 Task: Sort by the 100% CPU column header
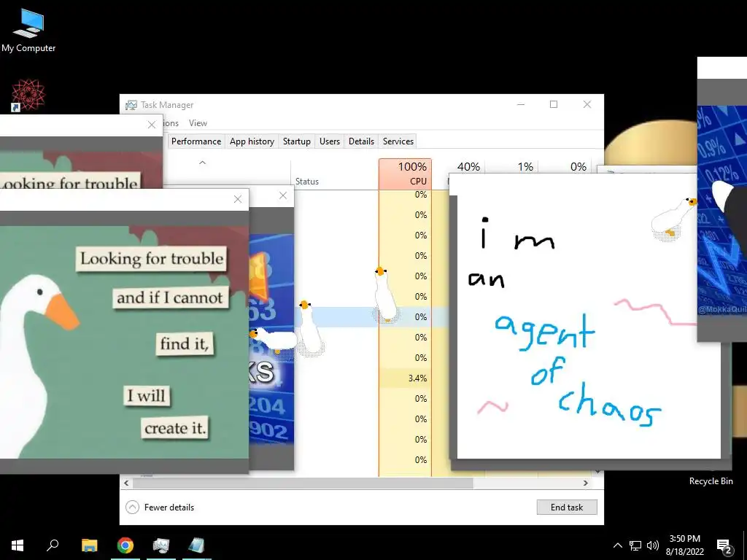point(406,174)
